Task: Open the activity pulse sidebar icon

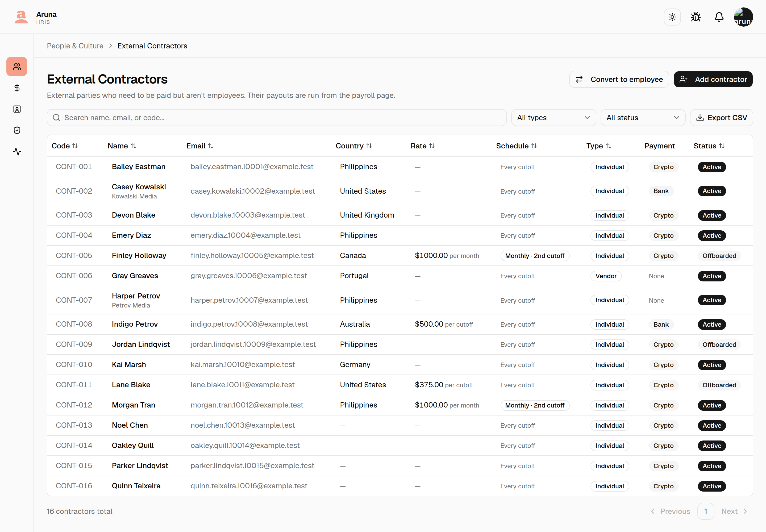Action: coord(17,152)
